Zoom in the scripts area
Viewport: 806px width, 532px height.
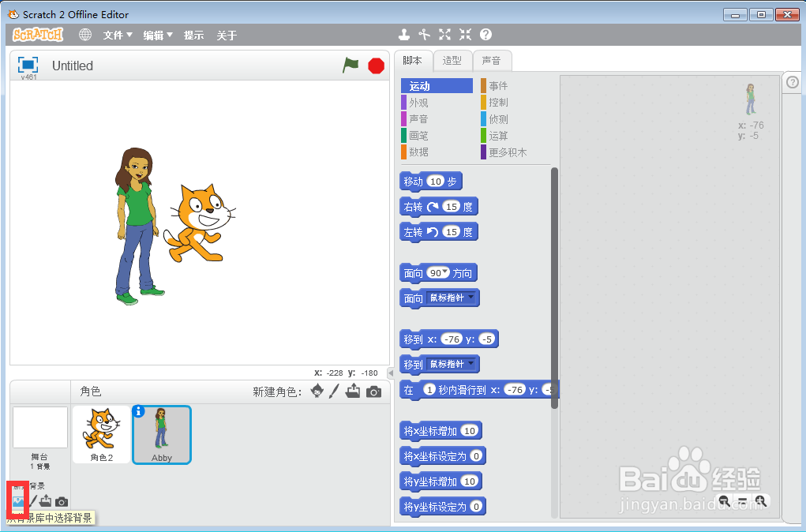click(x=760, y=500)
